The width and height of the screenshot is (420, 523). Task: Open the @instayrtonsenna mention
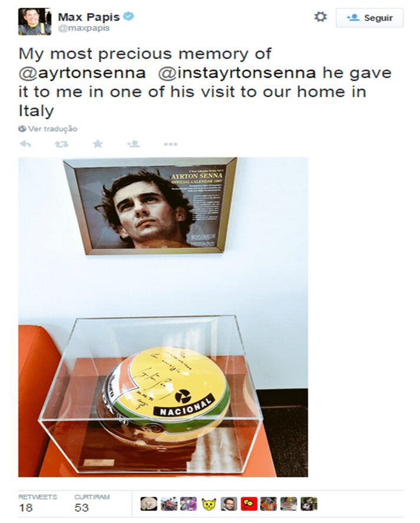237,73
